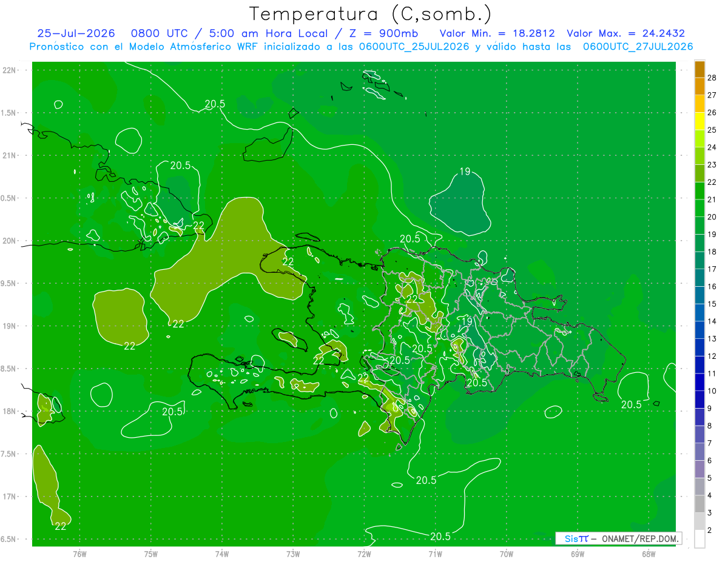Click dark blue color scale swatch between 10 and 11
Image resolution: width=728 pixels, height=562 pixels.
click(699, 383)
